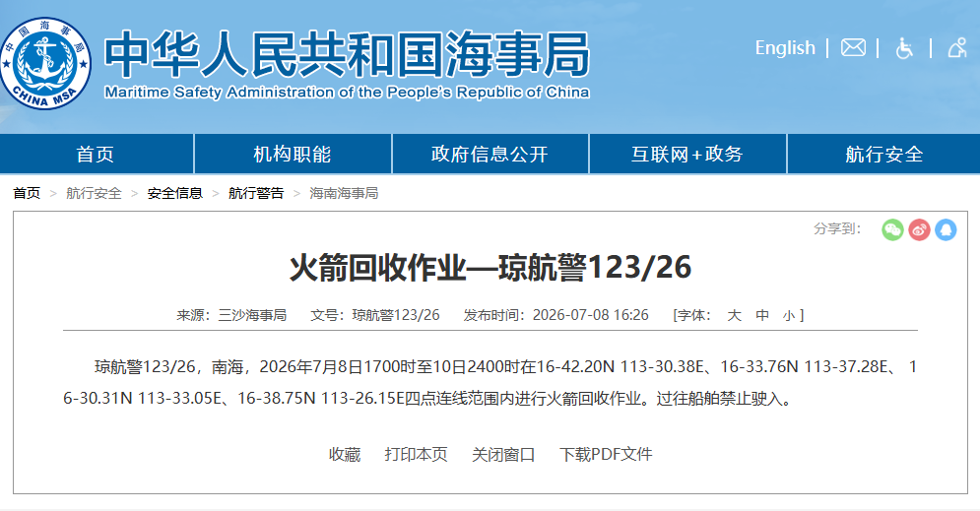Set font size to 小
This screenshot has height=511, width=980.
click(789, 315)
